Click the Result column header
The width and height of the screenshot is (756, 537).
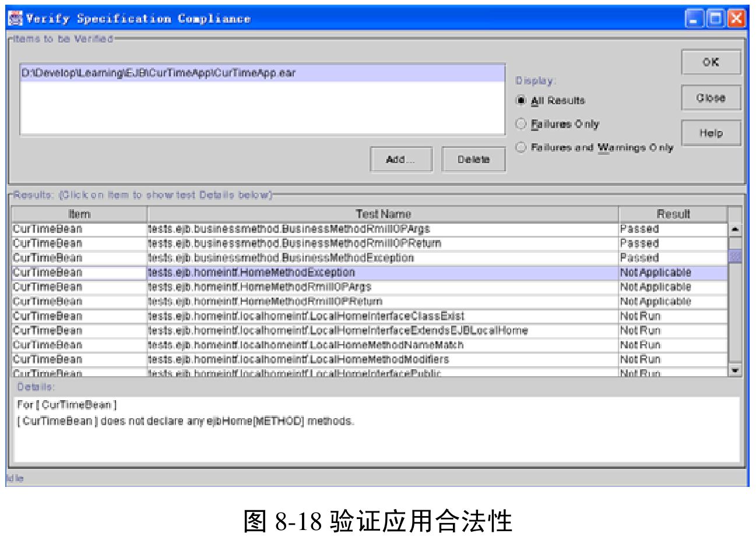(x=673, y=214)
